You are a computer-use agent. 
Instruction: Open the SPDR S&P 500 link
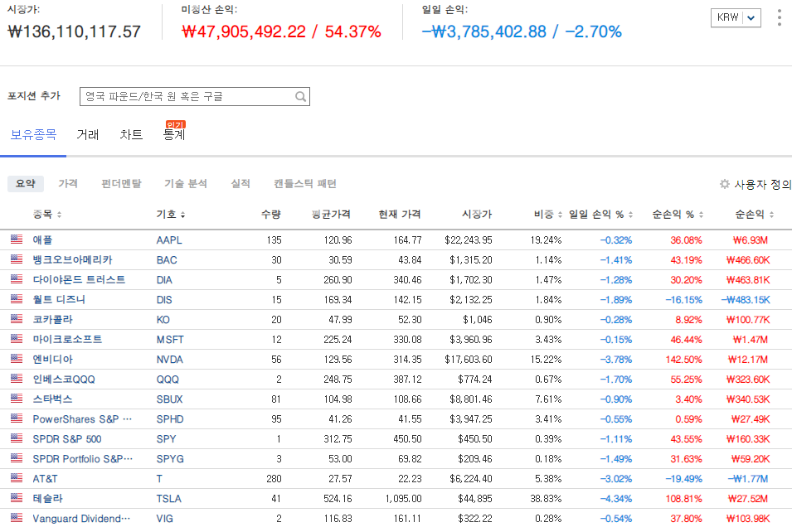(67, 438)
